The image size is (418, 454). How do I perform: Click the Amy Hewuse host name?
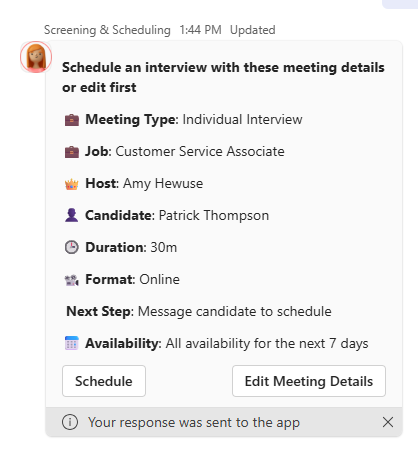pyautogui.click(x=163, y=183)
